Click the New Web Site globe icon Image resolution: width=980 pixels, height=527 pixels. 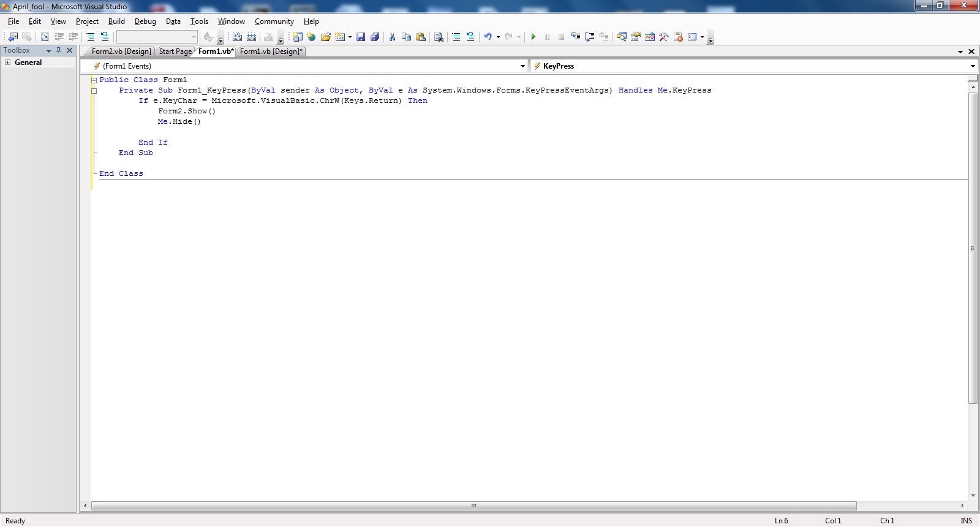(x=311, y=37)
